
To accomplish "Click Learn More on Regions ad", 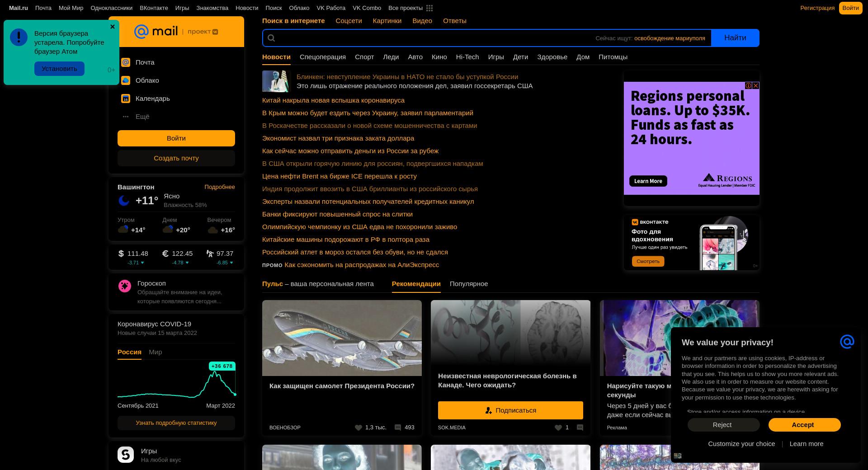I will [648, 181].
